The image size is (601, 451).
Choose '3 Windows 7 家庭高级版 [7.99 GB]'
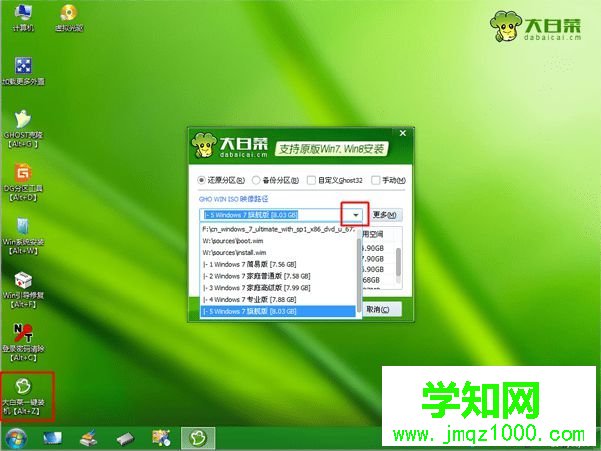278,288
